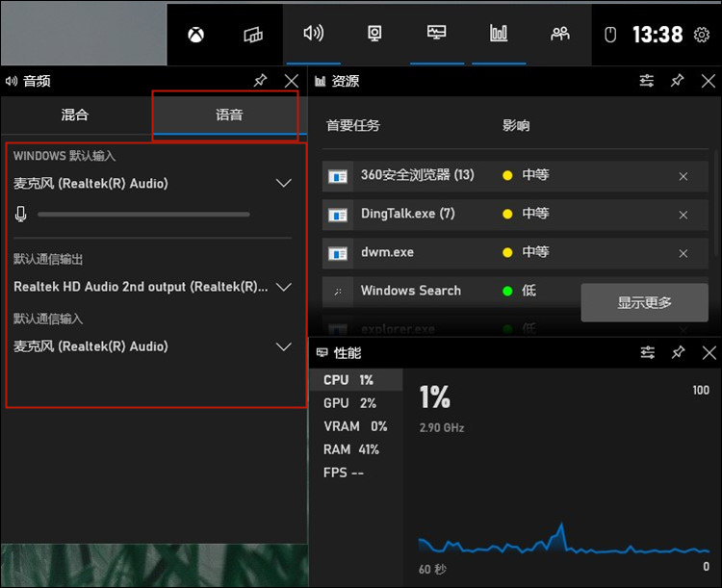
Task: Sort by the 首要任务 column header
Action: pos(353,125)
